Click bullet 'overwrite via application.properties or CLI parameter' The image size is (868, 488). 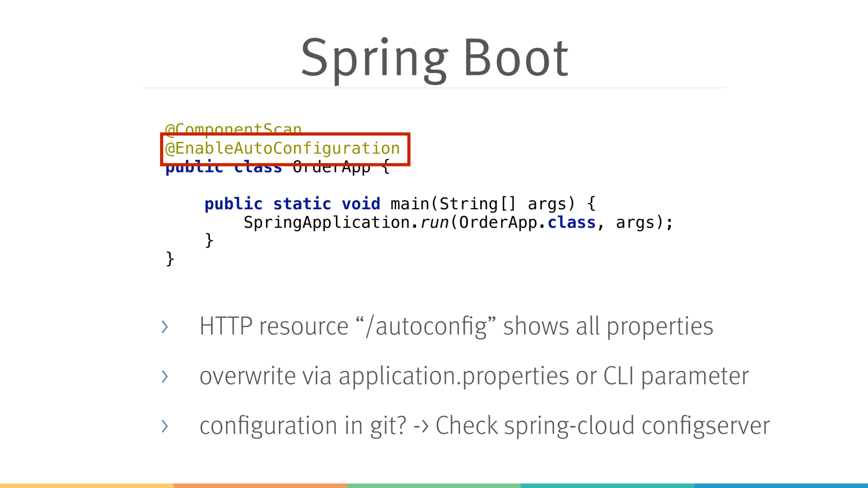coord(474,376)
